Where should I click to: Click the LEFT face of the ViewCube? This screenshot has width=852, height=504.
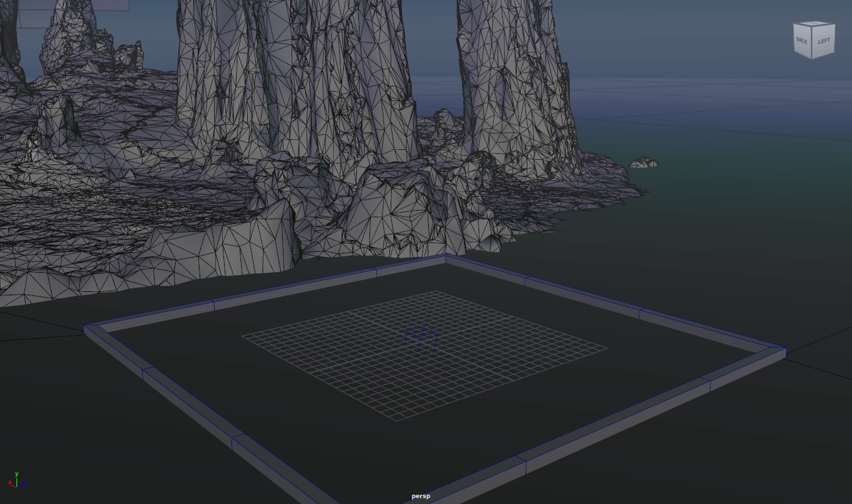pos(824,42)
